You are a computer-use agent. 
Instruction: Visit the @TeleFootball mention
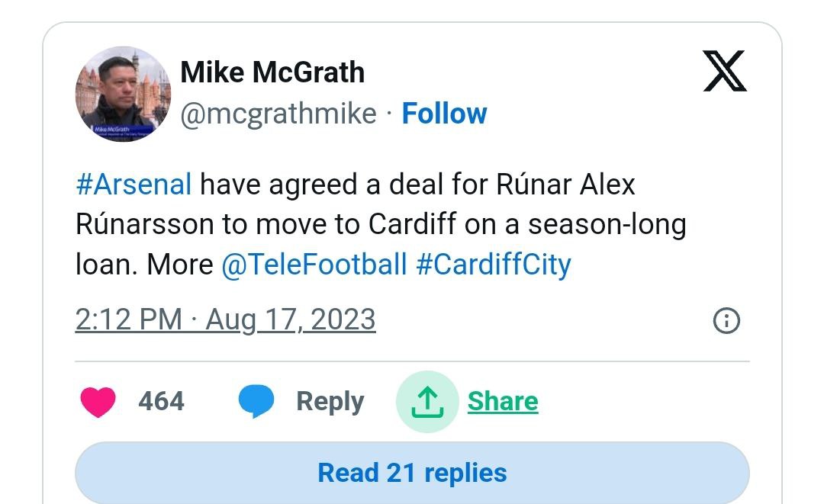[314, 265]
